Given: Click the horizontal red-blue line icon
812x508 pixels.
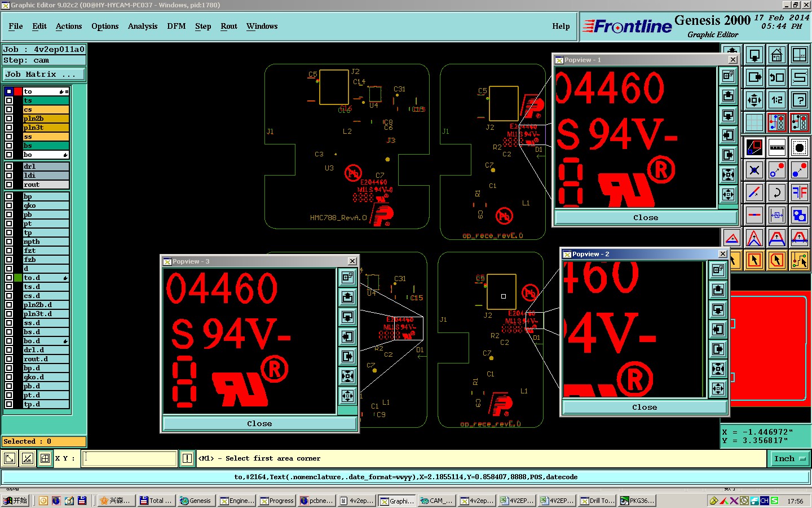Looking at the screenshot, I should pos(754,215).
